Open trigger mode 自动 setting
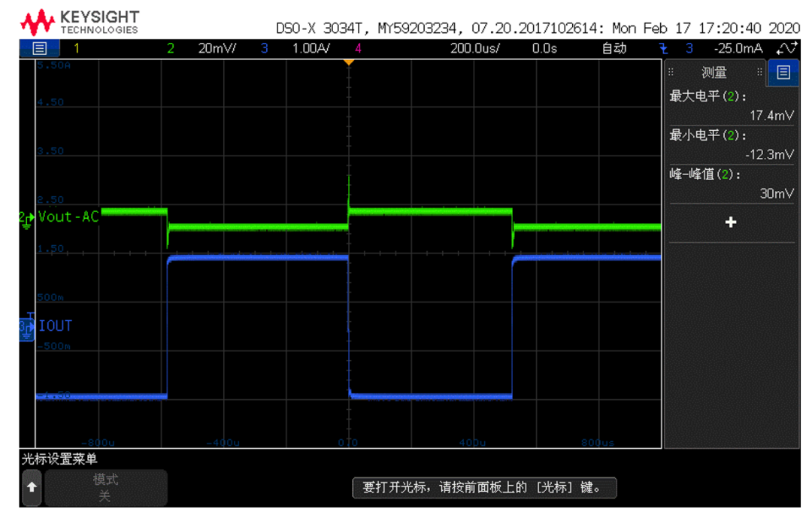 [614, 49]
